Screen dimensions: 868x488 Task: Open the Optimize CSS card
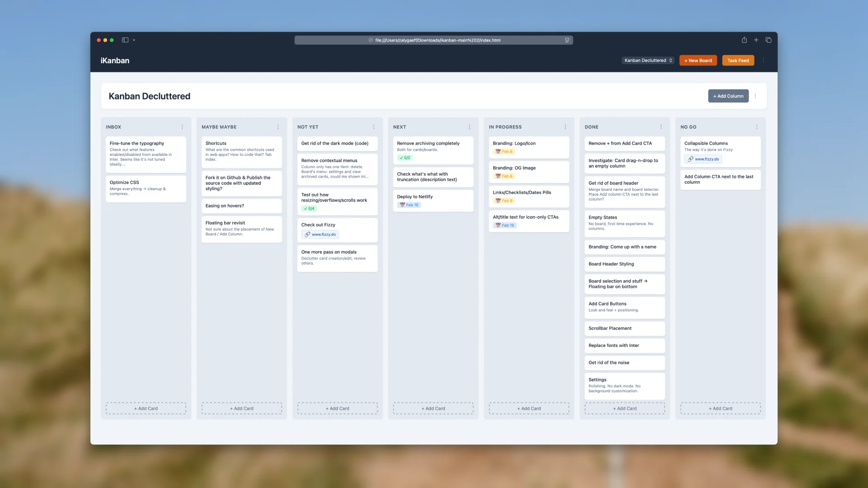[x=146, y=188]
